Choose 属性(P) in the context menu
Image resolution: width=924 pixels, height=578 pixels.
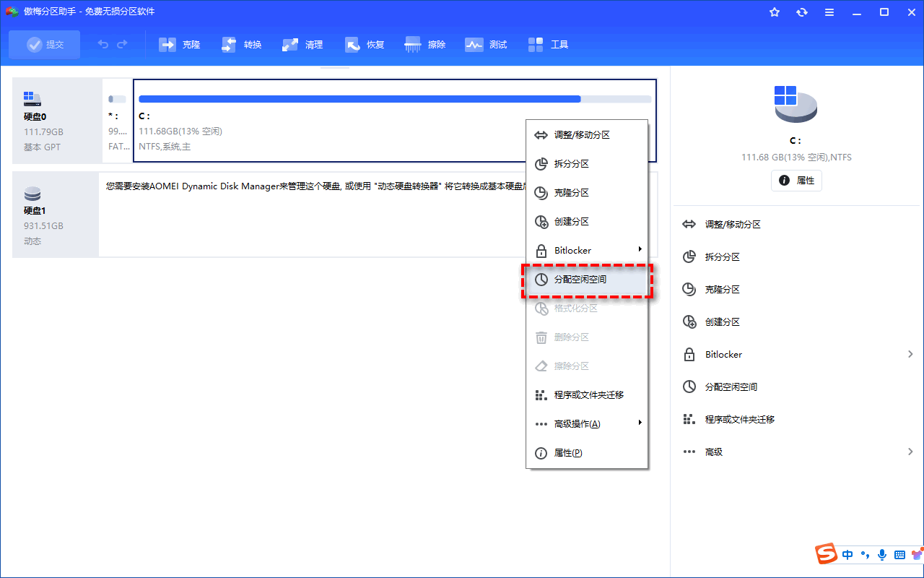point(587,453)
